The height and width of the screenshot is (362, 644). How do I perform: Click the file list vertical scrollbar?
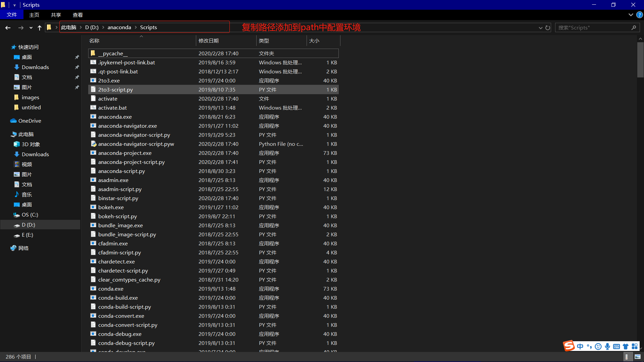pyautogui.click(x=640, y=60)
